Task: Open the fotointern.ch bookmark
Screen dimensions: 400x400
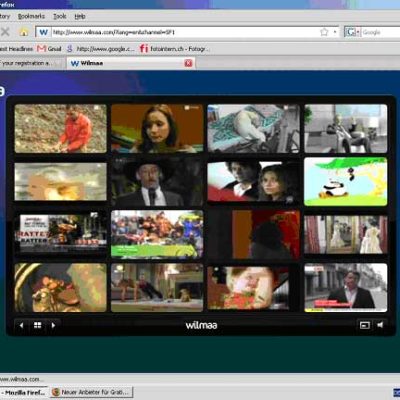Action: (x=175, y=49)
